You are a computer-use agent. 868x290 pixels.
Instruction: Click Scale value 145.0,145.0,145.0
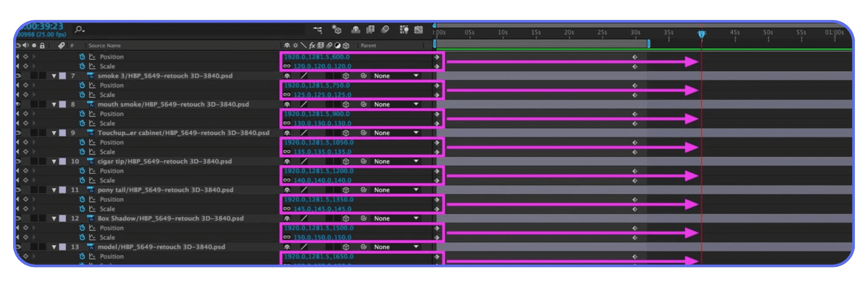322,209
